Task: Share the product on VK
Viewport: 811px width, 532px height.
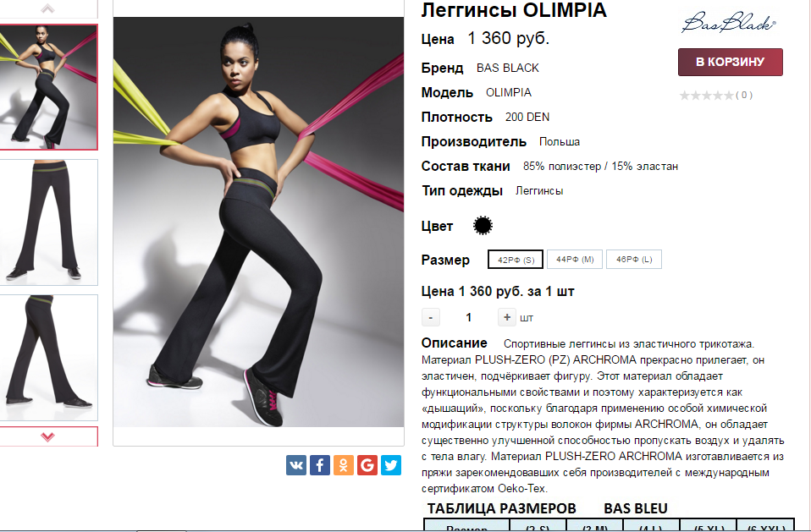Action: click(295, 465)
